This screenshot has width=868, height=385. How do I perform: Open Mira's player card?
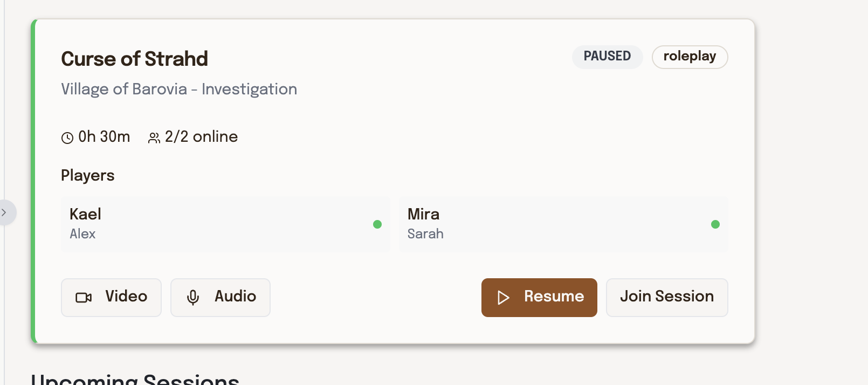[x=555, y=224]
